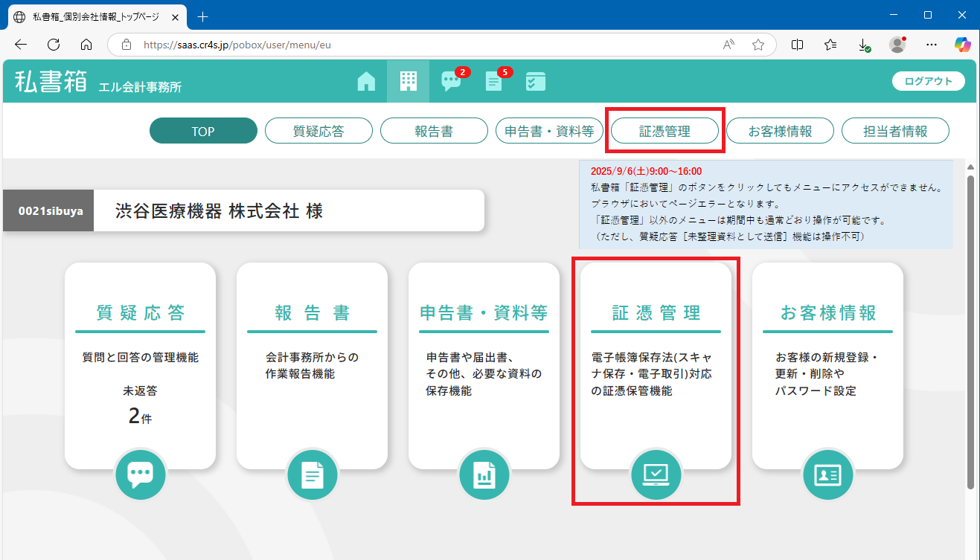Select the 私書箱 browser tab

coord(98,16)
